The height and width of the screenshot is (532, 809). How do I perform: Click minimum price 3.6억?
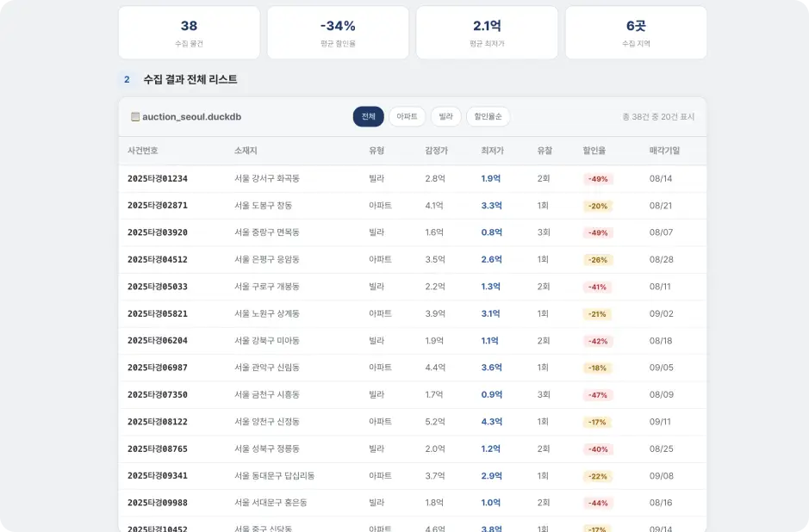(x=492, y=368)
